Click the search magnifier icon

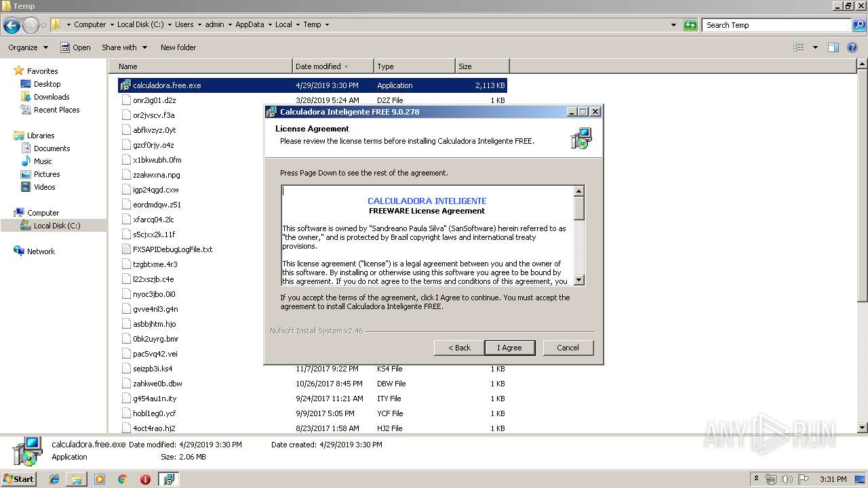[x=859, y=25]
